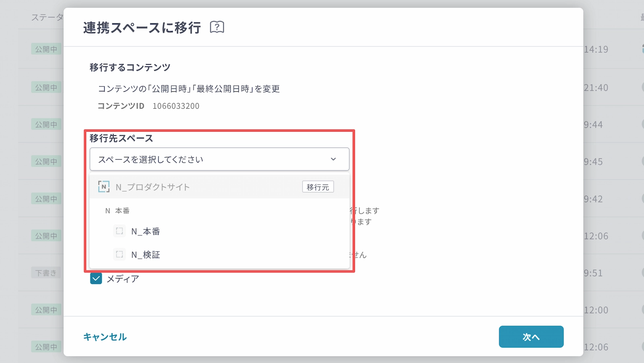Click the キャンセル link

[105, 337]
